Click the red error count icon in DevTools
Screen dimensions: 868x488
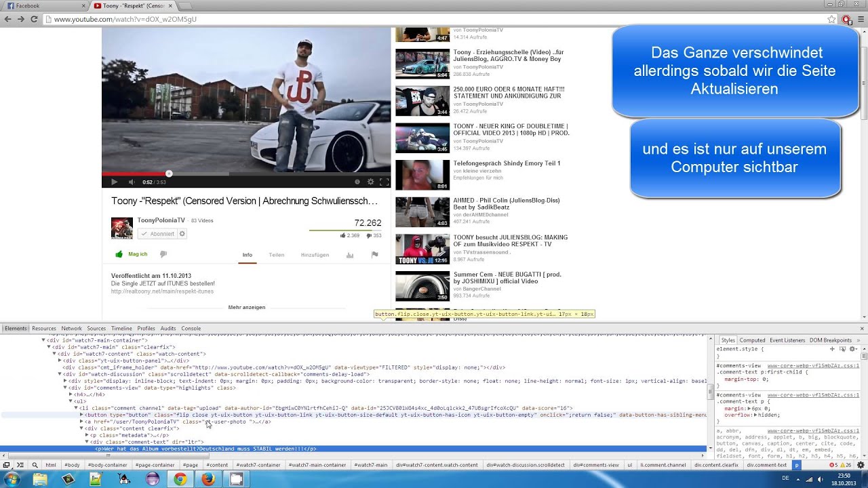(x=832, y=466)
